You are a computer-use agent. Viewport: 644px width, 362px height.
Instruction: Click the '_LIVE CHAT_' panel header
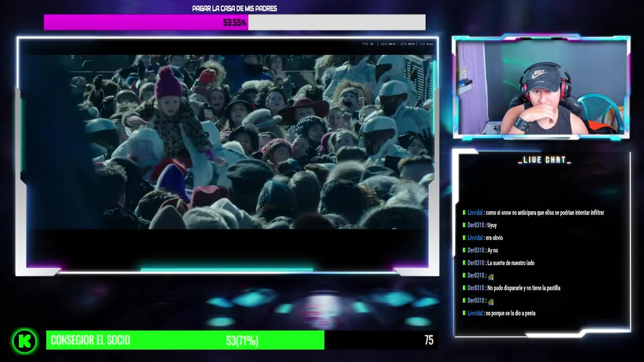(544, 160)
